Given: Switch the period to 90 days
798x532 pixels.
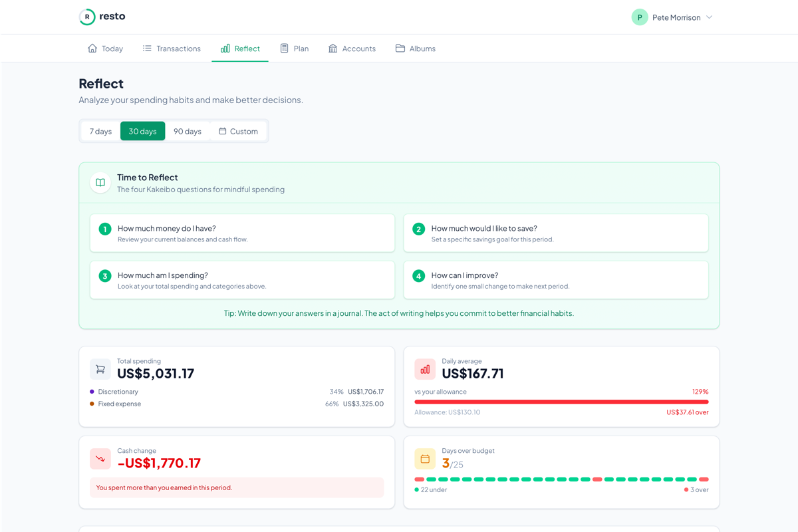Looking at the screenshot, I should click(188, 131).
